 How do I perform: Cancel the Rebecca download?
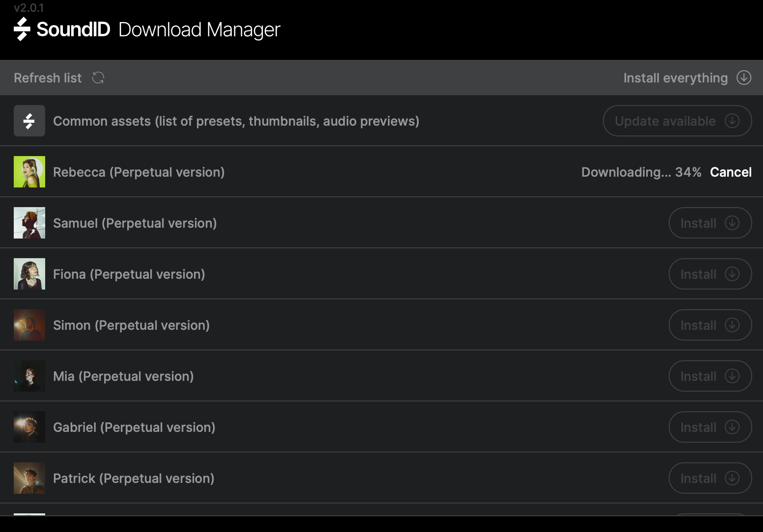[x=731, y=172]
